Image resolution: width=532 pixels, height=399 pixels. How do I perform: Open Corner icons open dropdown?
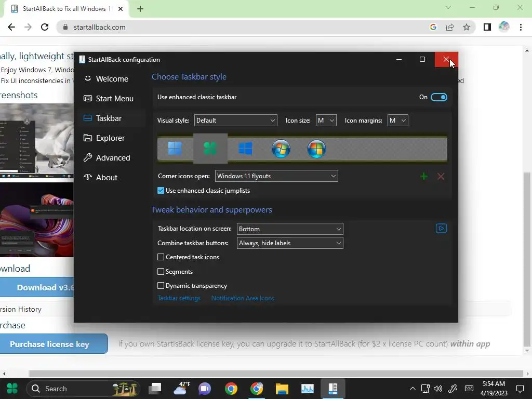coord(276,176)
